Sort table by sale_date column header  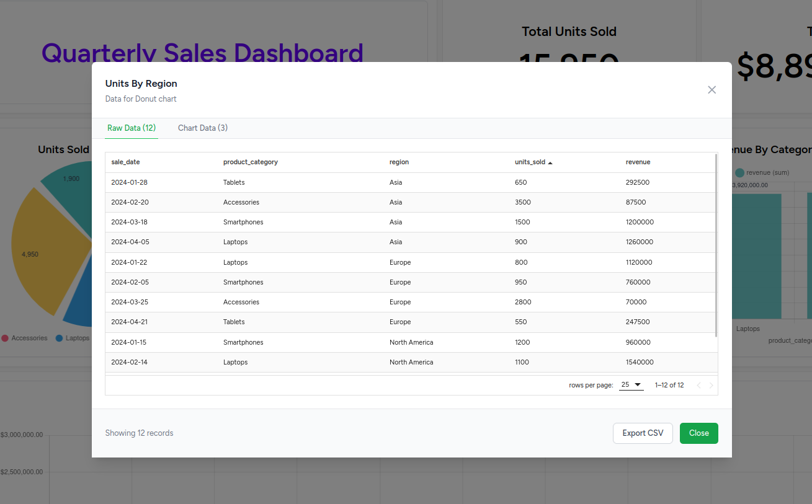[x=125, y=162]
